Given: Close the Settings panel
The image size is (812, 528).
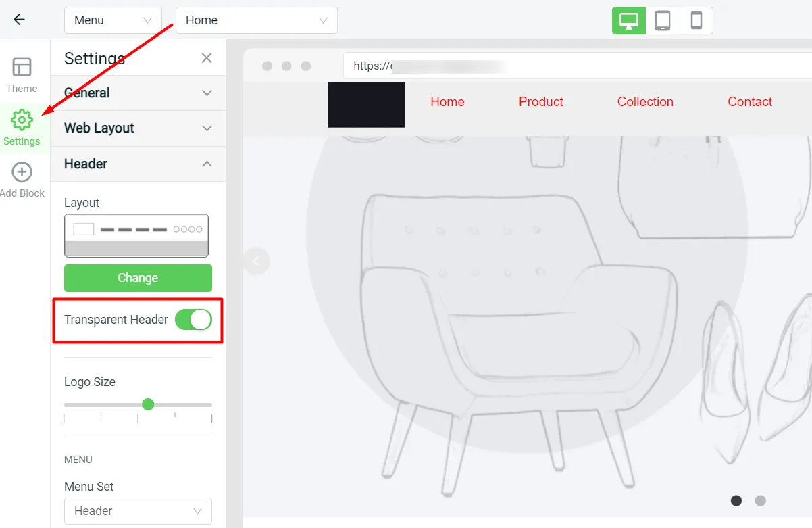Looking at the screenshot, I should pos(207,58).
